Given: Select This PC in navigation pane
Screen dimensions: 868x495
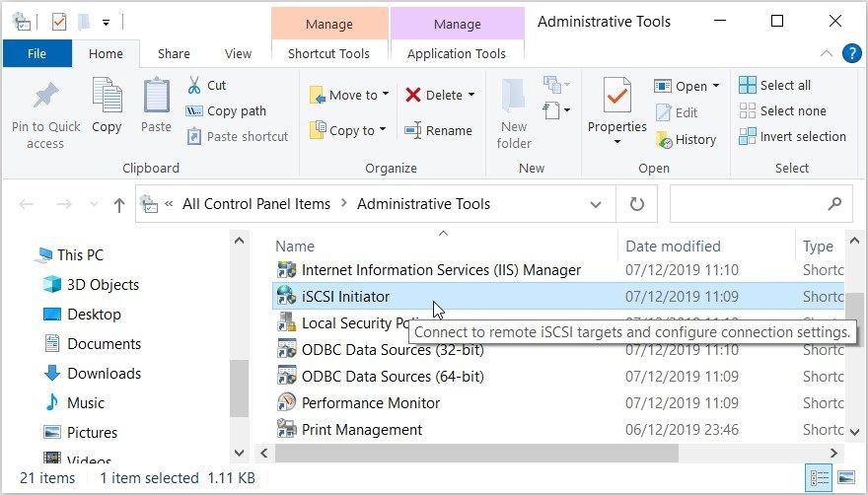Looking at the screenshot, I should 70,254.
